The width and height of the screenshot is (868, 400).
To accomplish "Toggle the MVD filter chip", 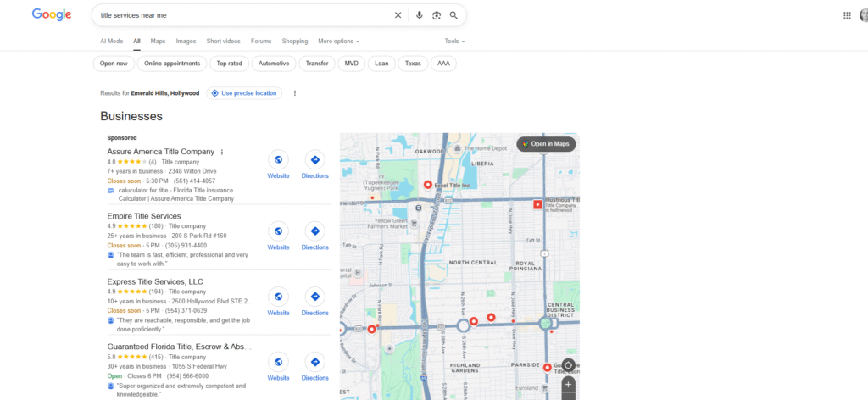I will click(x=352, y=64).
